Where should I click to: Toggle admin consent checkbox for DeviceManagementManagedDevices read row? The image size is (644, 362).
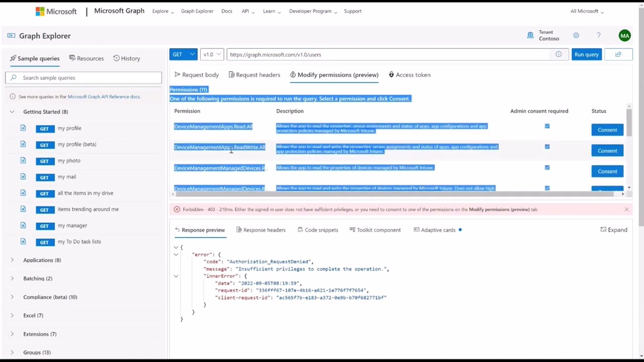pyautogui.click(x=547, y=167)
